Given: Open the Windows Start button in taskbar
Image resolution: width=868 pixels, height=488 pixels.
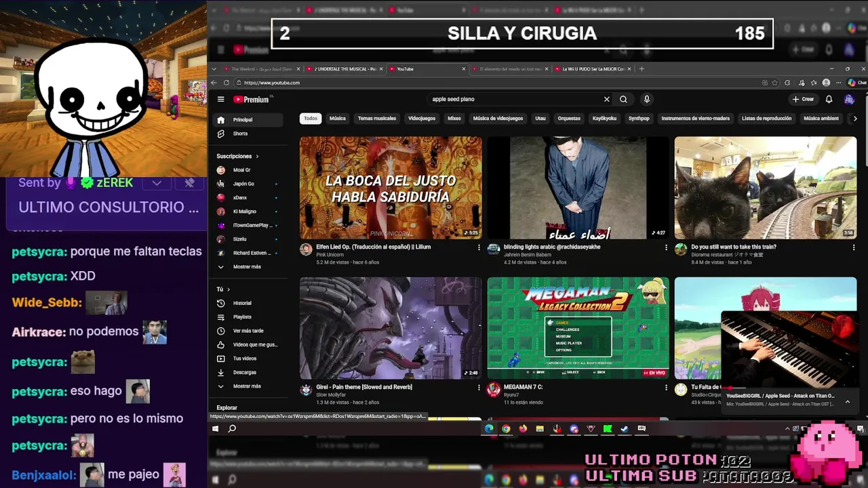Looking at the screenshot, I should [x=216, y=428].
